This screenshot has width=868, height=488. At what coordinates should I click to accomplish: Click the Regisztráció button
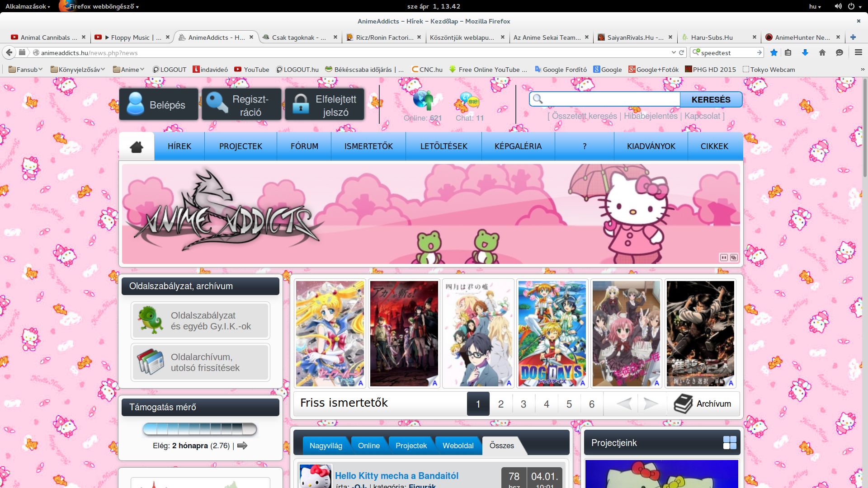pos(241,104)
